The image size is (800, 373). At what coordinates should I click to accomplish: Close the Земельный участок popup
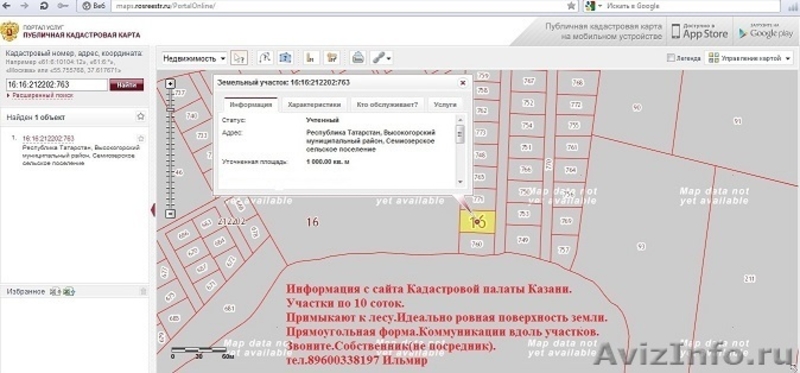pyautogui.click(x=463, y=82)
